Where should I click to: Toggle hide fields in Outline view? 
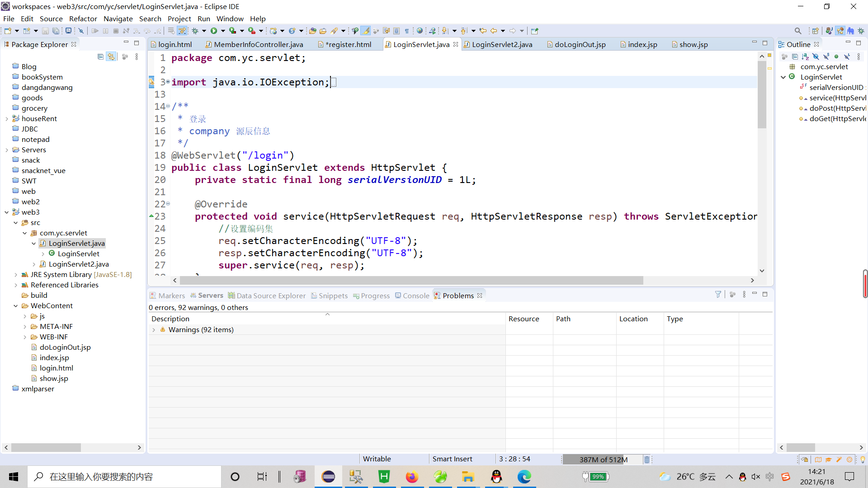coord(816,56)
